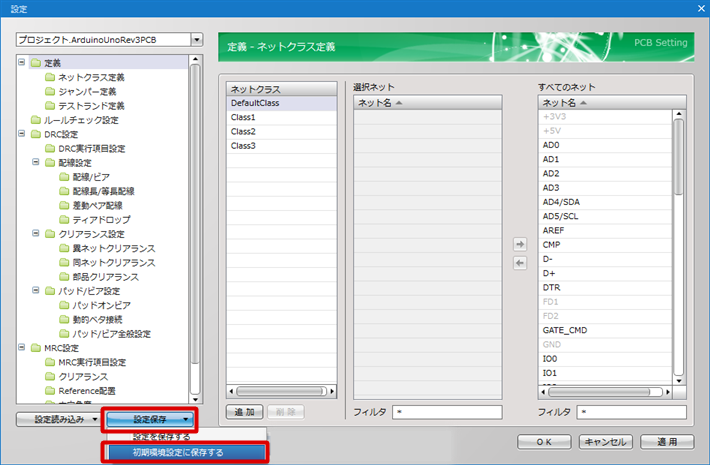
Task: Click the キャンセル button
Action: (x=606, y=442)
